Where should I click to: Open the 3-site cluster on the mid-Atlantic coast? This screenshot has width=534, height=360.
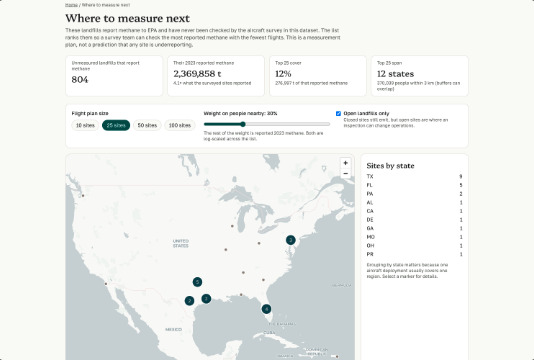coord(290,240)
